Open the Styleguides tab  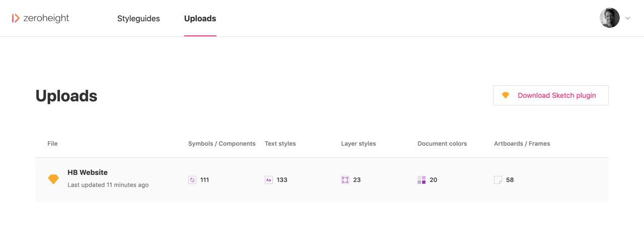[x=138, y=19]
